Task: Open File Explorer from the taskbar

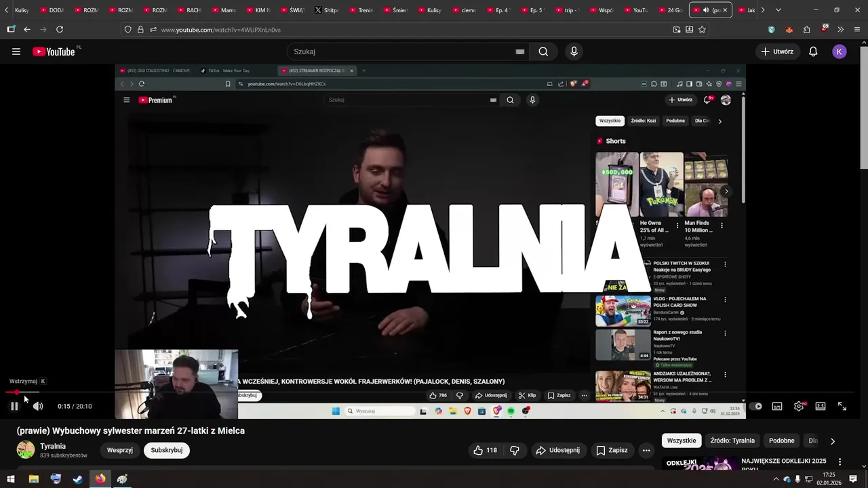Action: (x=33, y=479)
